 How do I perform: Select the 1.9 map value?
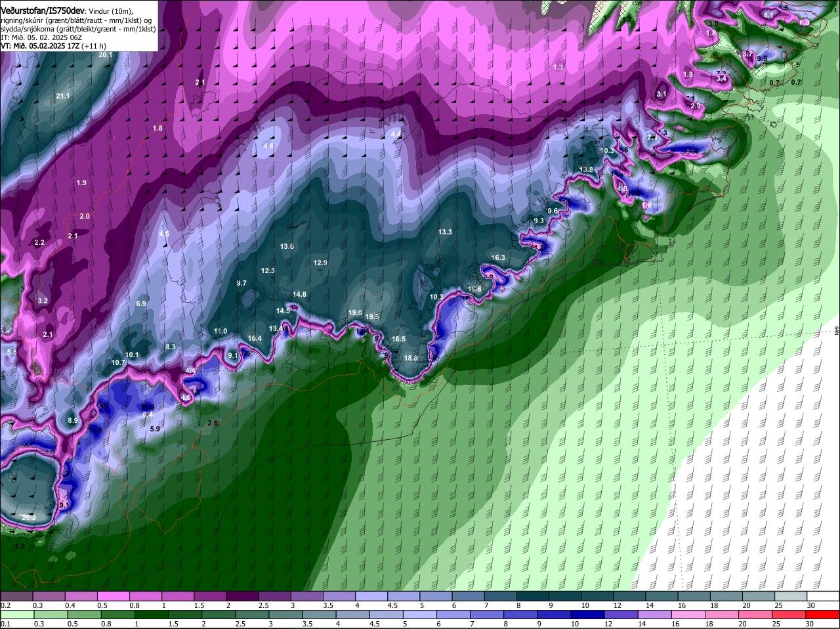click(81, 183)
